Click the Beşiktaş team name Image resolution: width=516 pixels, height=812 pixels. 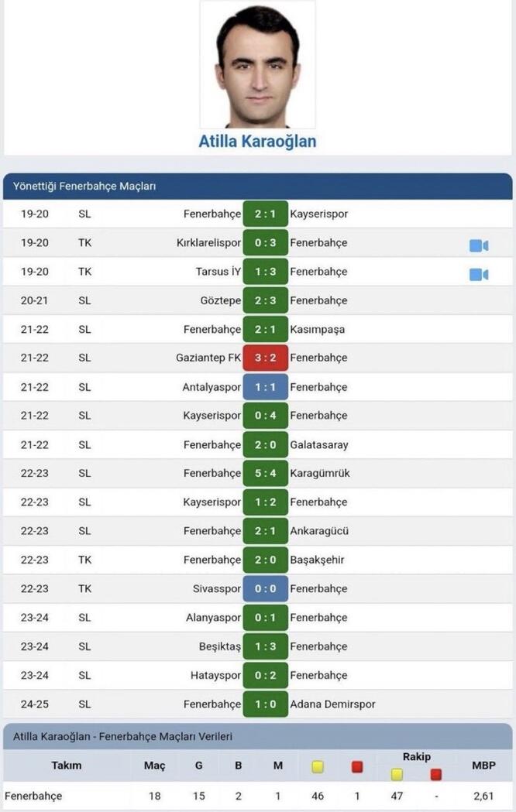point(220,647)
